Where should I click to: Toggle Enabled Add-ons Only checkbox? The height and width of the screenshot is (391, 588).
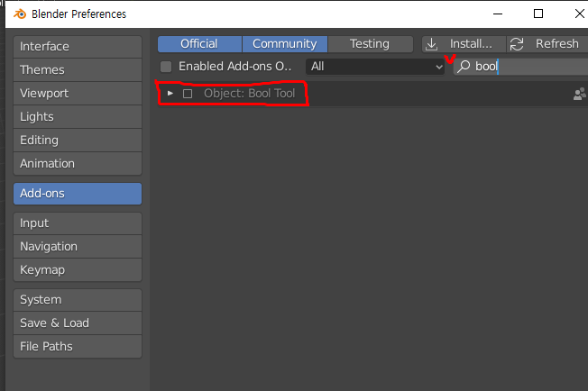click(166, 67)
